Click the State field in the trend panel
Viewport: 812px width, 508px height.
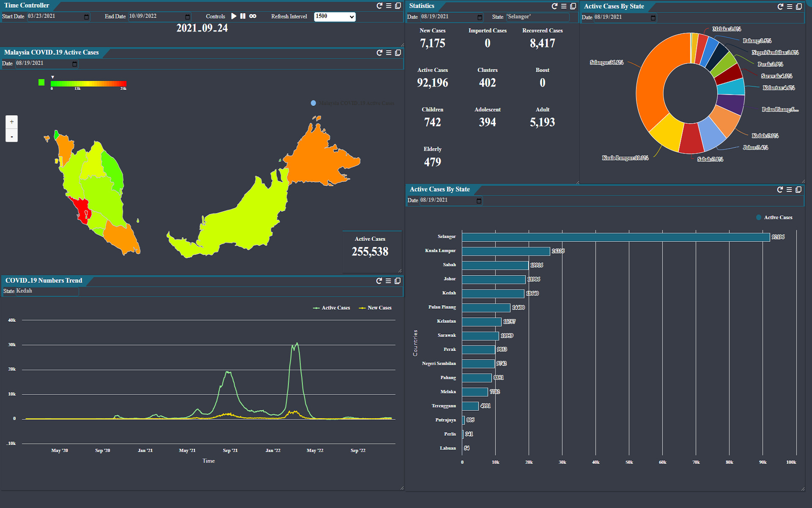coord(47,291)
